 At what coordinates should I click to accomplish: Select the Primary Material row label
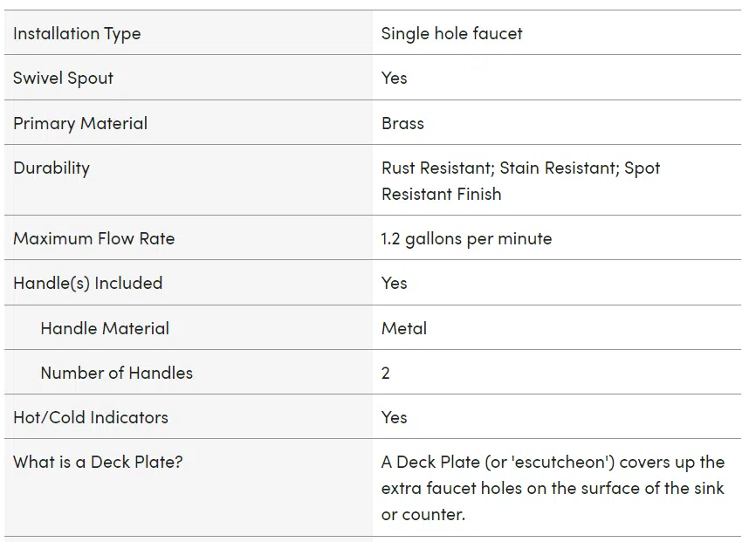(80, 123)
